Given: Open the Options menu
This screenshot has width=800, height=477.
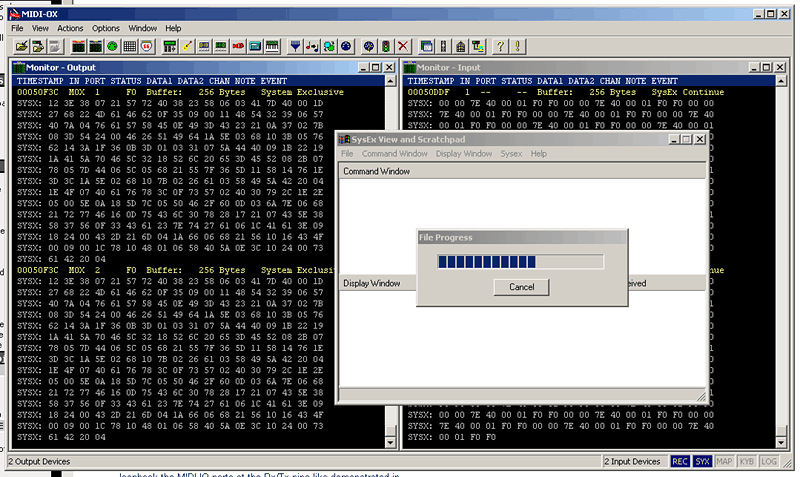Looking at the screenshot, I should click(106, 28).
